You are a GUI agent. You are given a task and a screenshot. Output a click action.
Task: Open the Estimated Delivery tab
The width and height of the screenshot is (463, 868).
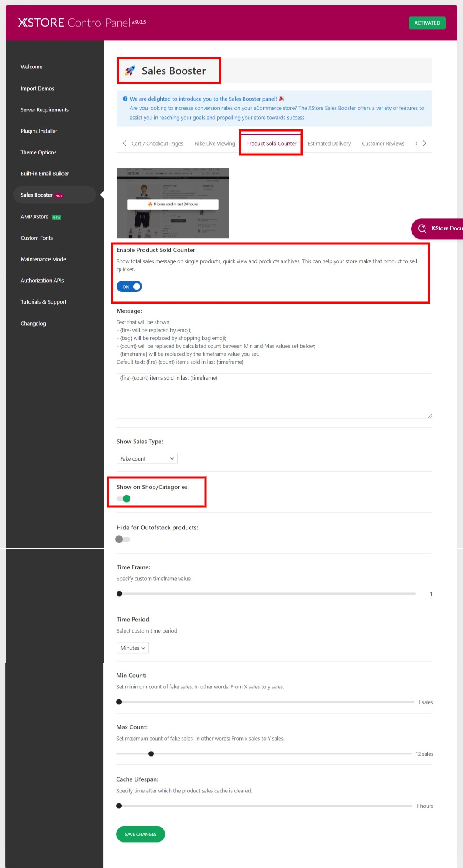click(329, 144)
